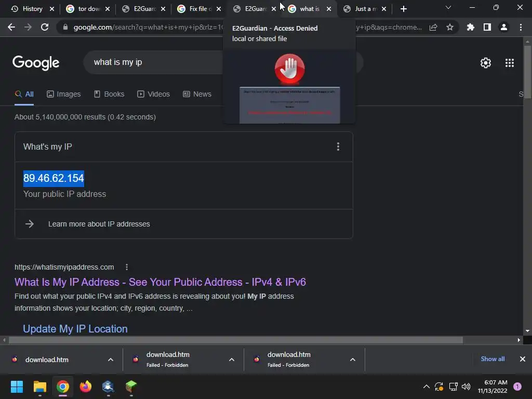Image resolution: width=532 pixels, height=399 pixels.
Task: Open the clock showing 6:07 AM
Action: pyautogui.click(x=493, y=387)
